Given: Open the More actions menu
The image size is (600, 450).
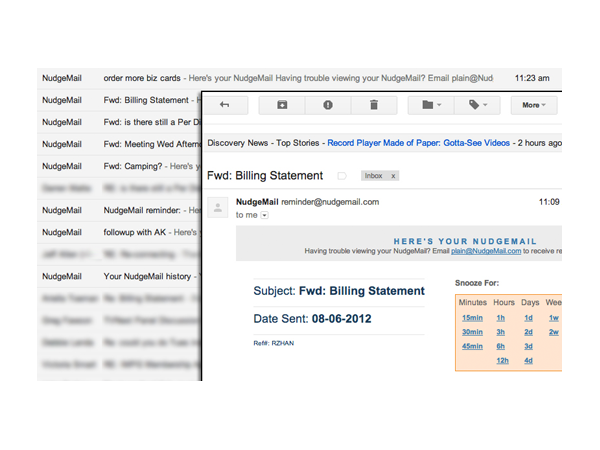Looking at the screenshot, I should 534,105.
